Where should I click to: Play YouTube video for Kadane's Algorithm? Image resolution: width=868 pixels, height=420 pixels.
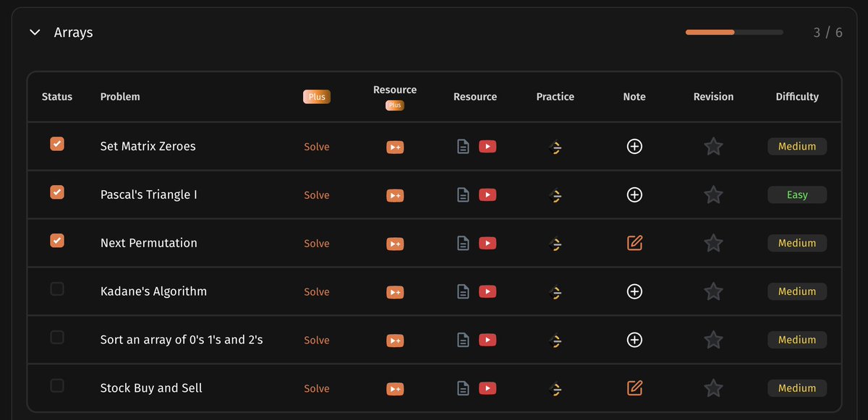[488, 291]
